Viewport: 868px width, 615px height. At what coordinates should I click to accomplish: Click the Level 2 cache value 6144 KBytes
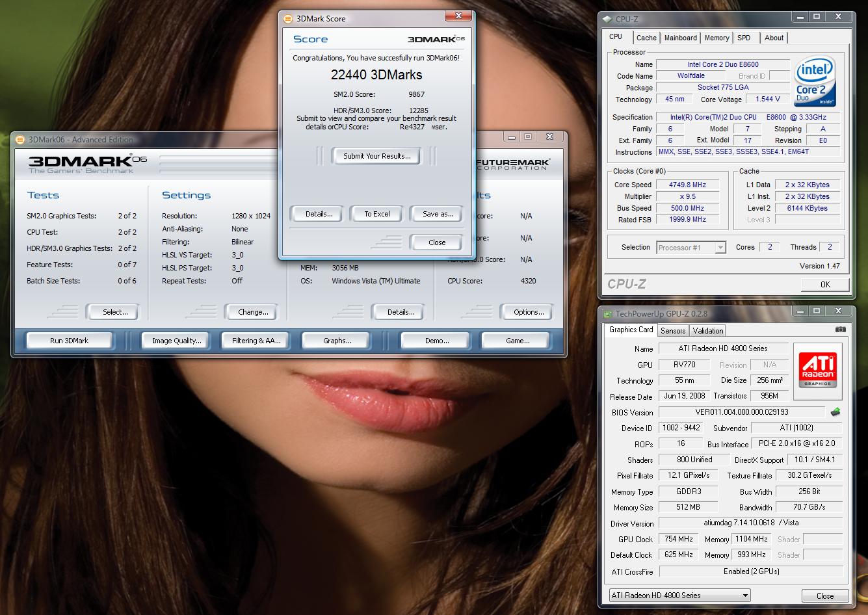tap(806, 208)
